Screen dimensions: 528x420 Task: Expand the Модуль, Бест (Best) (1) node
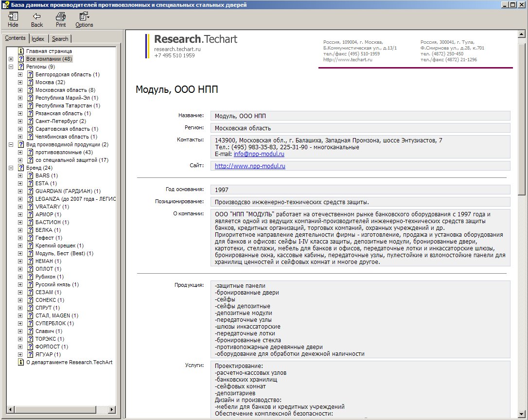point(20,253)
